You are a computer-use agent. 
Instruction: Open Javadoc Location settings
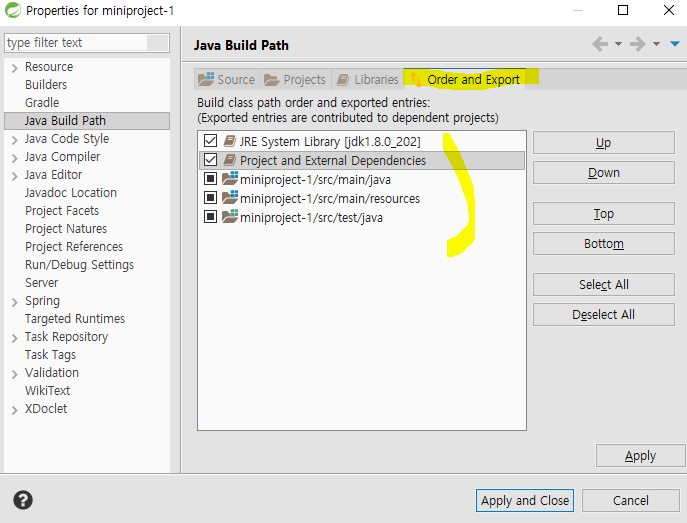click(x=71, y=193)
